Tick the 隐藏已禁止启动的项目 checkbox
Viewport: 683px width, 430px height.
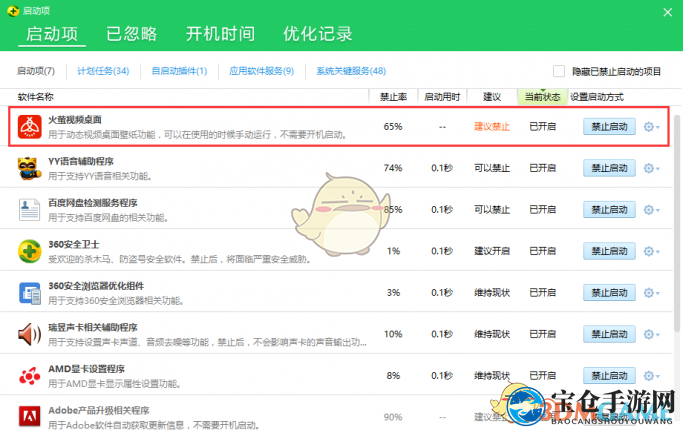[559, 71]
